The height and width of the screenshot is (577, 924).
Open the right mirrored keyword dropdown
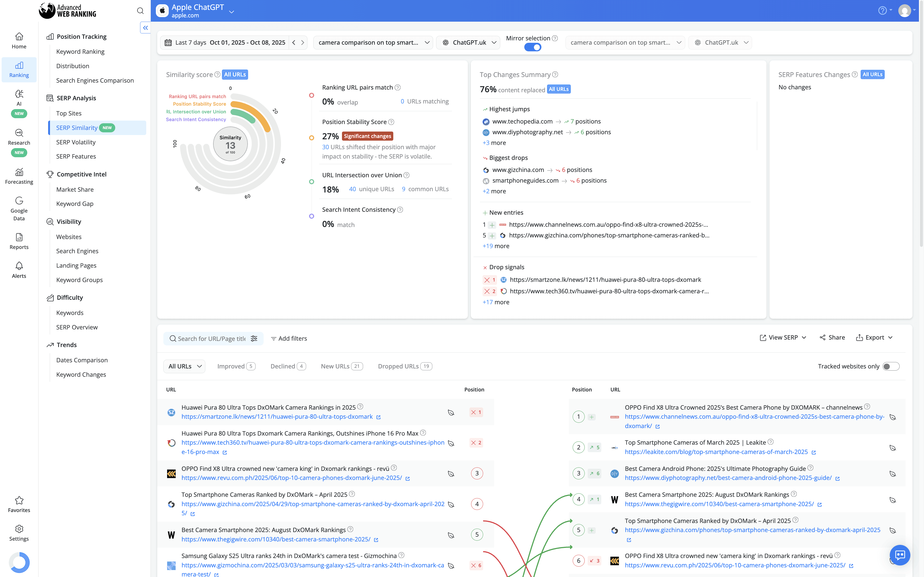[x=625, y=42]
